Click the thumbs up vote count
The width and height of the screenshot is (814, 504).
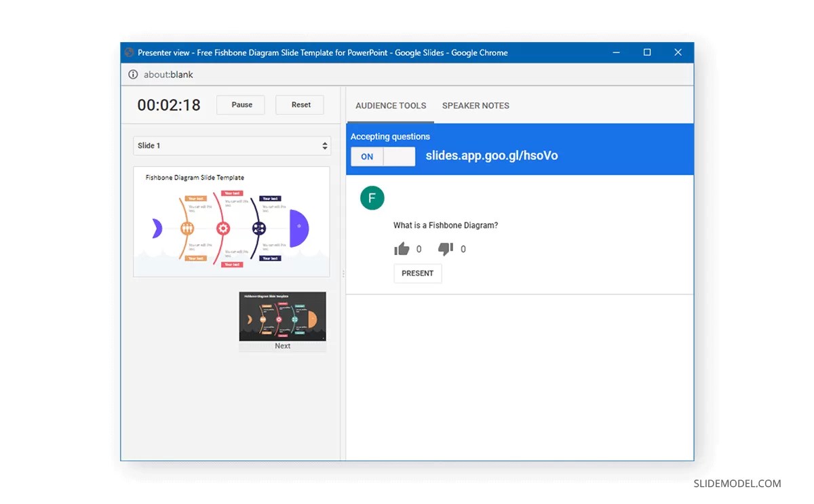419,250
